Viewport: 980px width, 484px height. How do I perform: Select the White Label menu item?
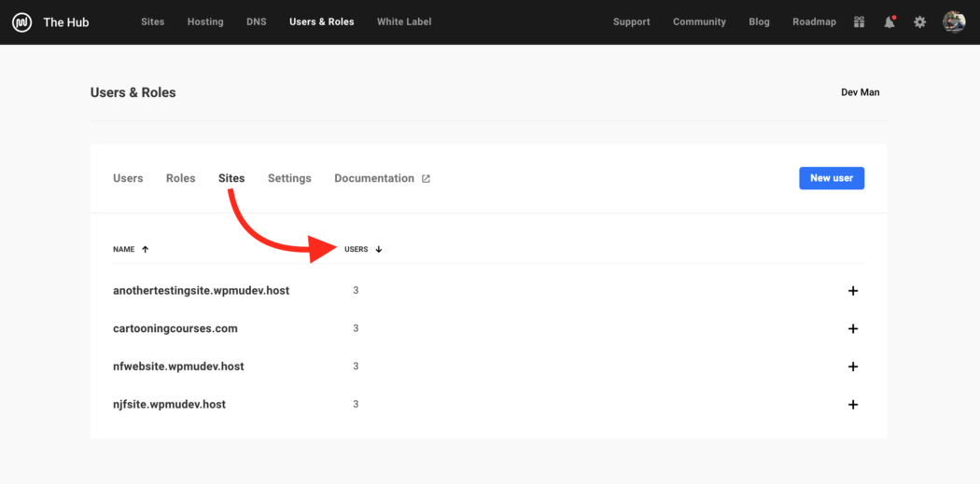click(403, 22)
